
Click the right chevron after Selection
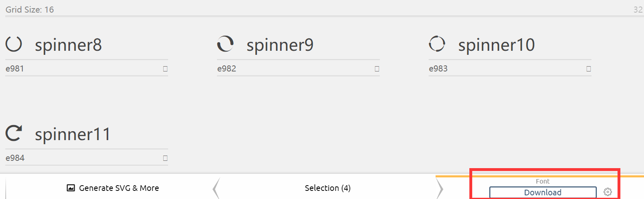click(439, 188)
